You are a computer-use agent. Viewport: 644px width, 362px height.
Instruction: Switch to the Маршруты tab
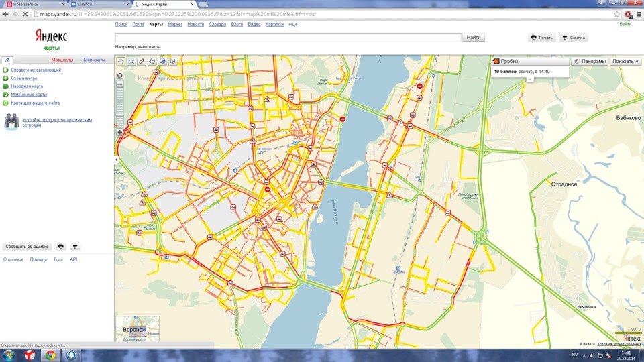[62, 60]
